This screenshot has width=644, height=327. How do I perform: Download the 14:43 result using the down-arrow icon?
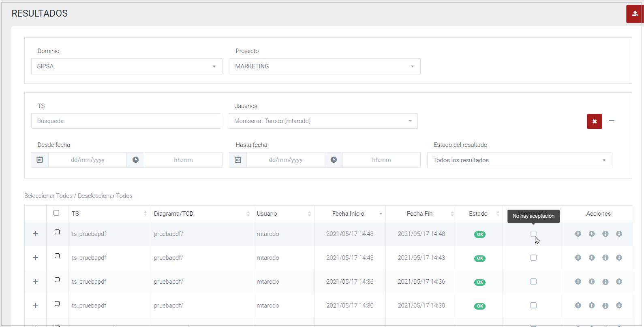[x=619, y=258]
